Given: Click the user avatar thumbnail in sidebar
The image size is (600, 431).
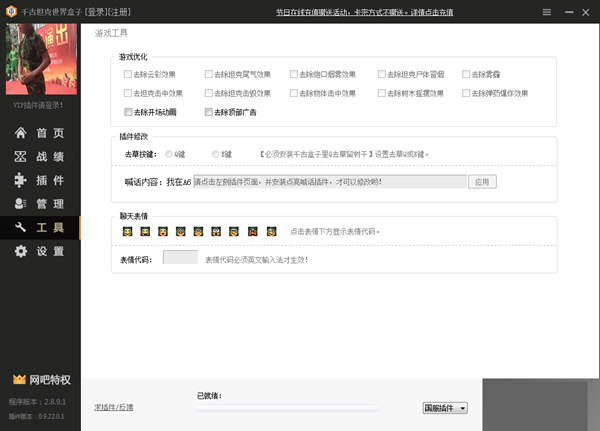Looking at the screenshot, I should (41, 59).
